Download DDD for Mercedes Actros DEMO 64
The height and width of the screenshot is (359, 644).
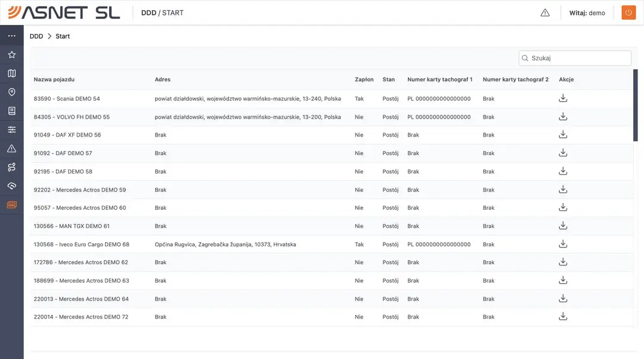coord(563,299)
